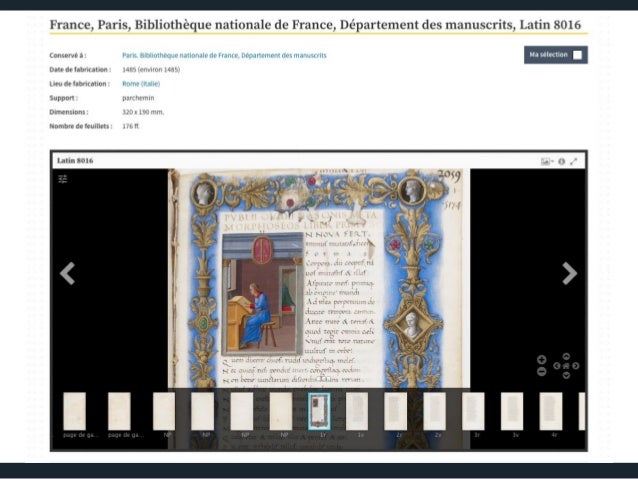Select the 3v thumbnail

pos(512,411)
